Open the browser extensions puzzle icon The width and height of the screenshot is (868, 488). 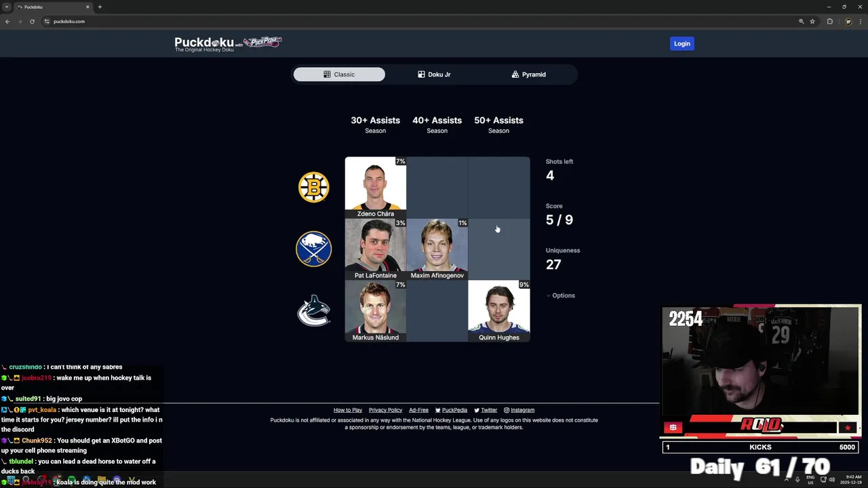829,21
